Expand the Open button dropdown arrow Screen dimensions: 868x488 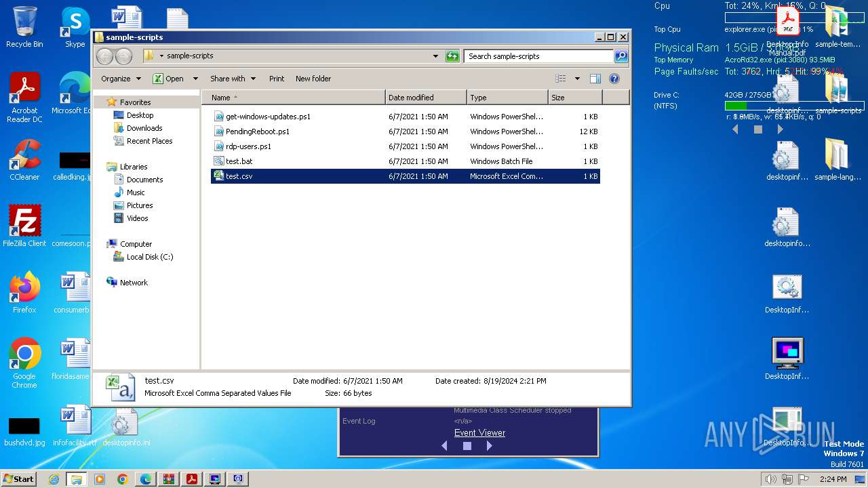[195, 79]
